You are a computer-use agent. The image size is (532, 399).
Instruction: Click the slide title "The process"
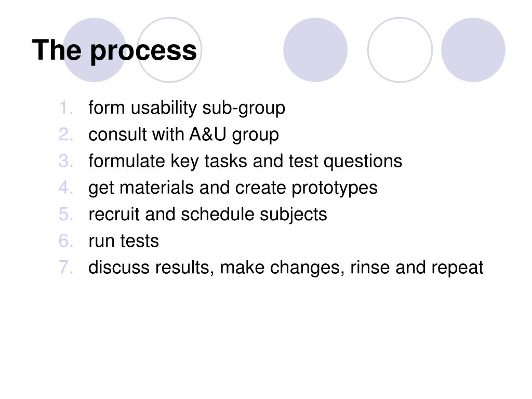pos(114,50)
